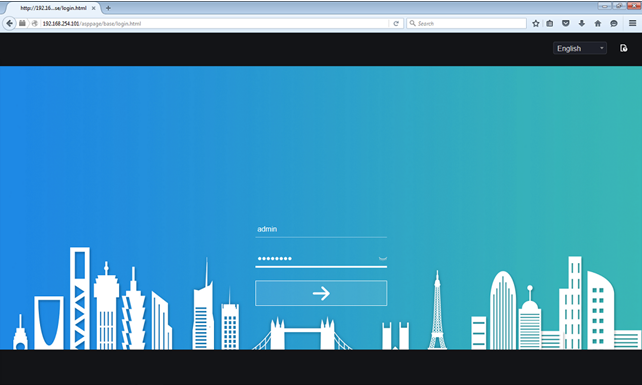
Task: Open the chat bubble toolbar icon
Action: point(614,23)
